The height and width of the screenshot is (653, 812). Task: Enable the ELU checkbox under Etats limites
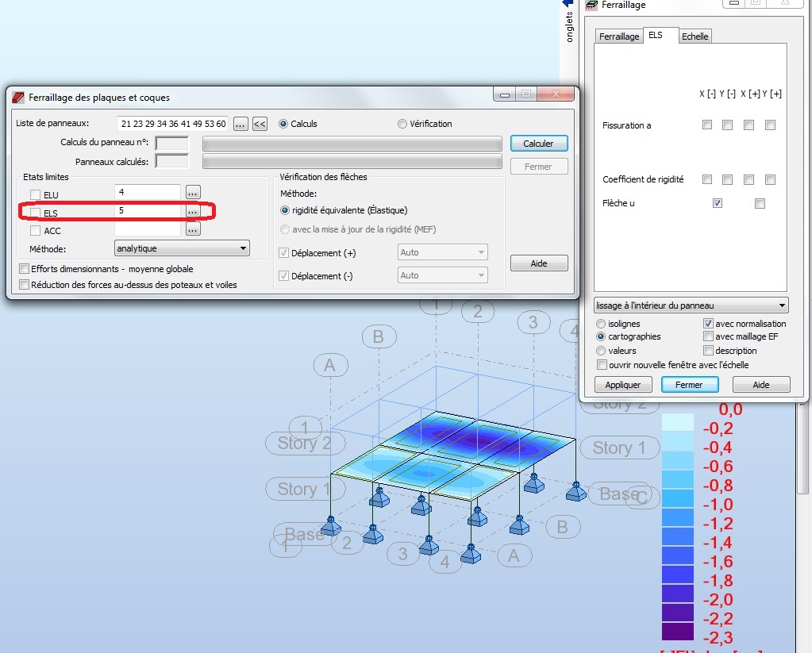pos(33,194)
